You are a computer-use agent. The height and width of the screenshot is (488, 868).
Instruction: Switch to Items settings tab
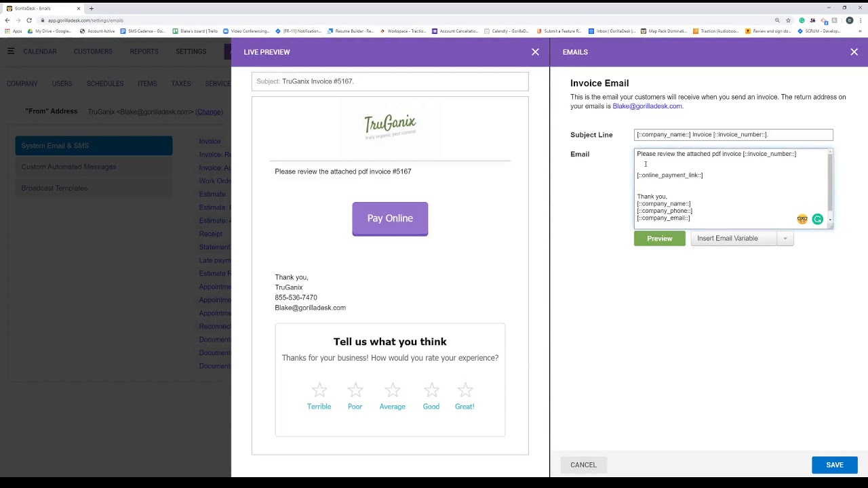point(147,84)
